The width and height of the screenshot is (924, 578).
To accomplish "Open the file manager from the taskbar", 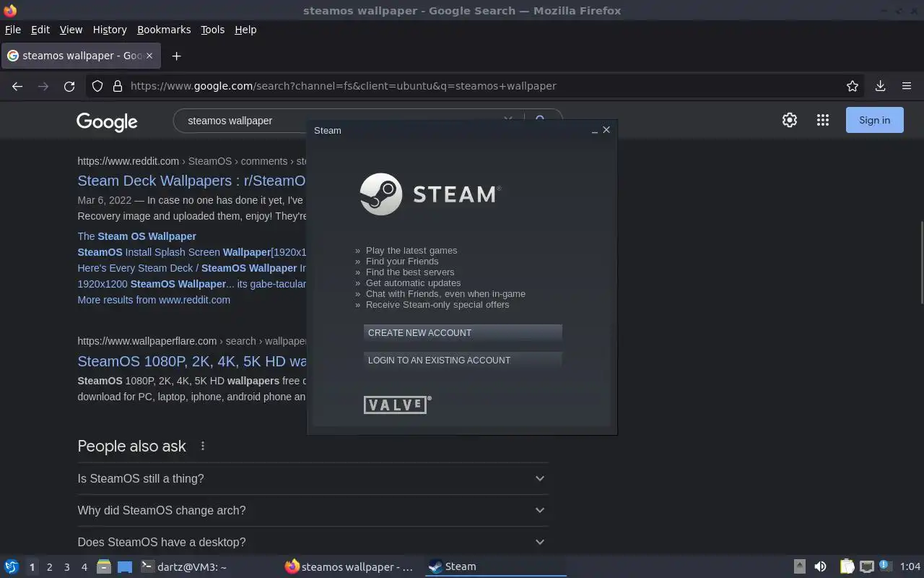I will pos(103,566).
